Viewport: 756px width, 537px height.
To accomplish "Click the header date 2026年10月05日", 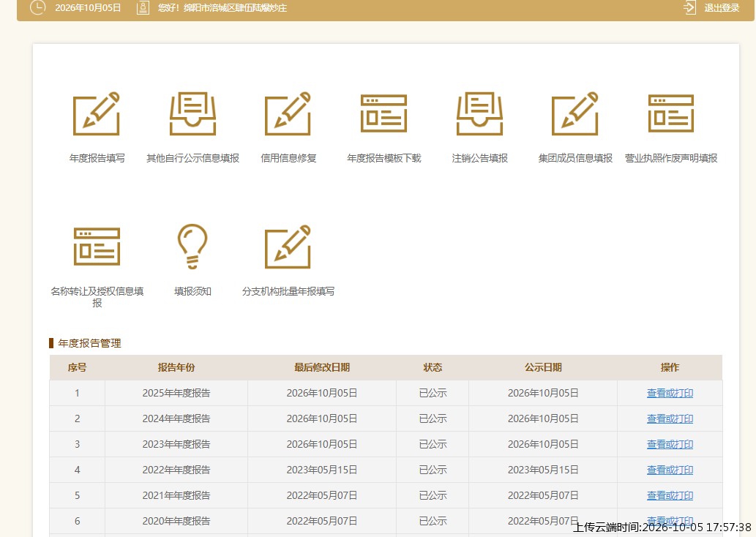I will pos(88,8).
